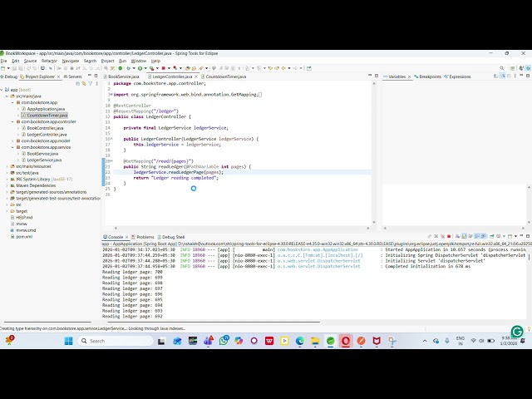
Task: Switch to the Servers tab
Action: 73,76
